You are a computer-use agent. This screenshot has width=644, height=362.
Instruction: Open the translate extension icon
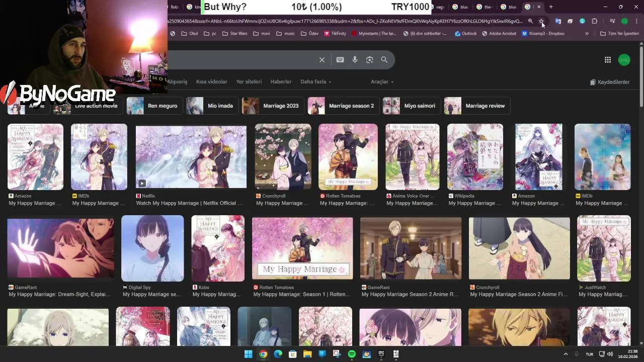point(558,21)
